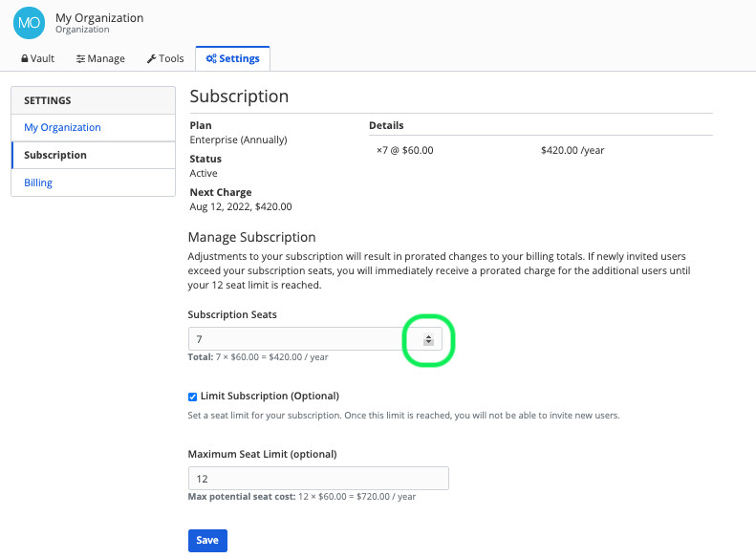756x558 pixels.
Task: Click the My Organization header title
Action: [x=99, y=17]
